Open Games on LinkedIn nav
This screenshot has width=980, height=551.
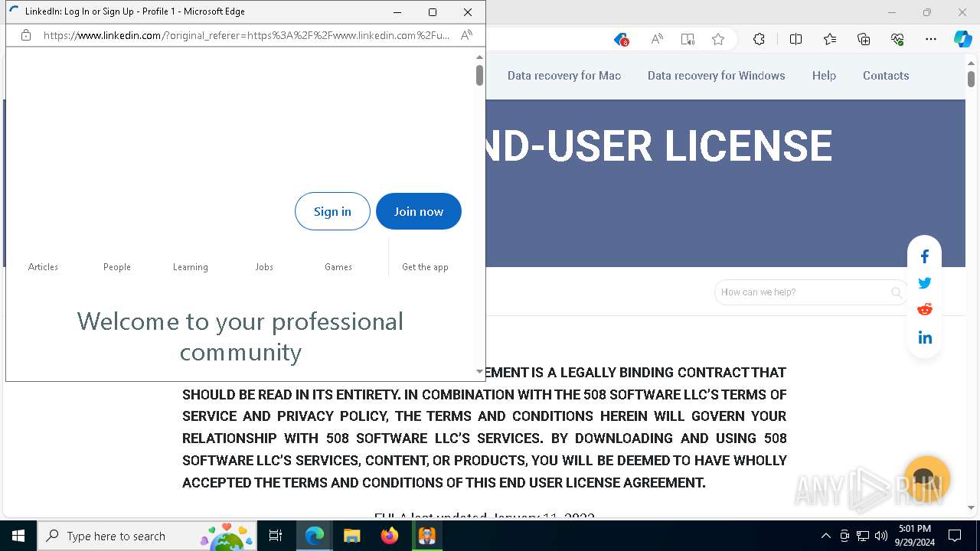[x=338, y=267]
